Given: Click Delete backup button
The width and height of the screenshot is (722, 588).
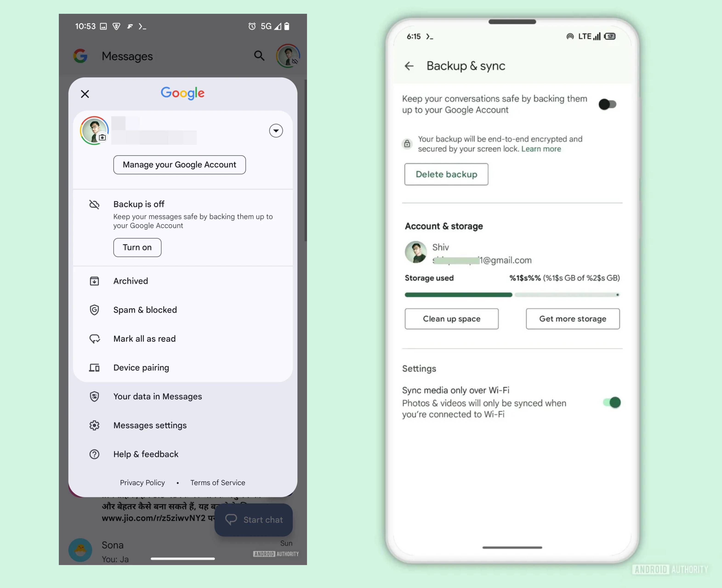Looking at the screenshot, I should click(x=447, y=174).
